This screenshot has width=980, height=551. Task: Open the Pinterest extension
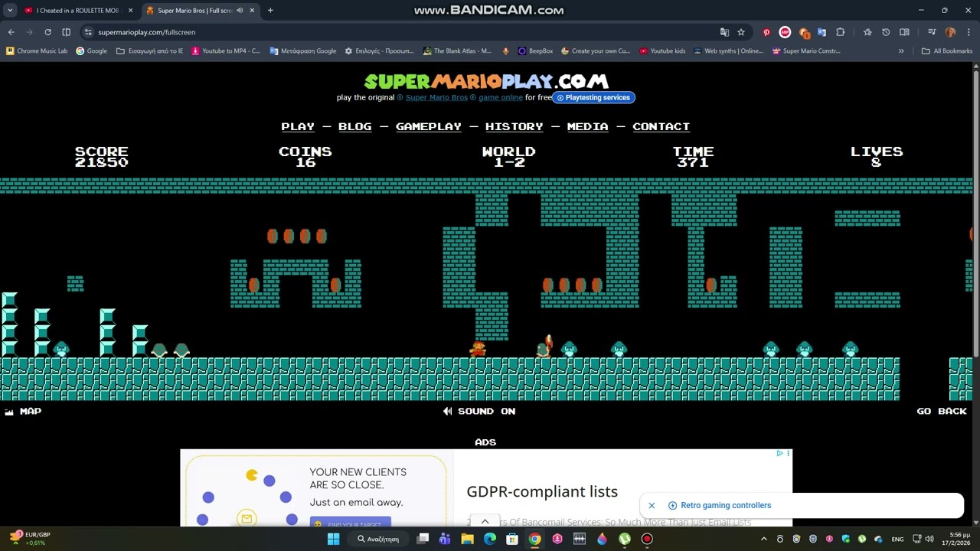coord(766,32)
